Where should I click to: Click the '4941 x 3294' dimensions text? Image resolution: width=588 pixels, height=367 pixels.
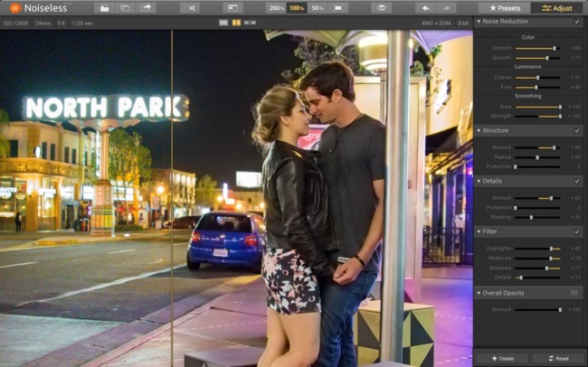click(436, 24)
